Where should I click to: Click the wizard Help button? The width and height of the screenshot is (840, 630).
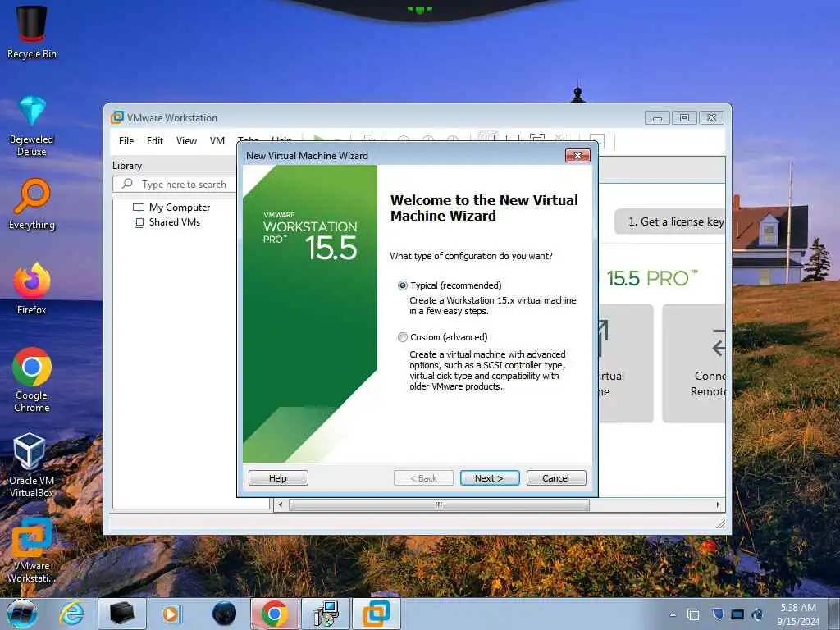(x=278, y=478)
